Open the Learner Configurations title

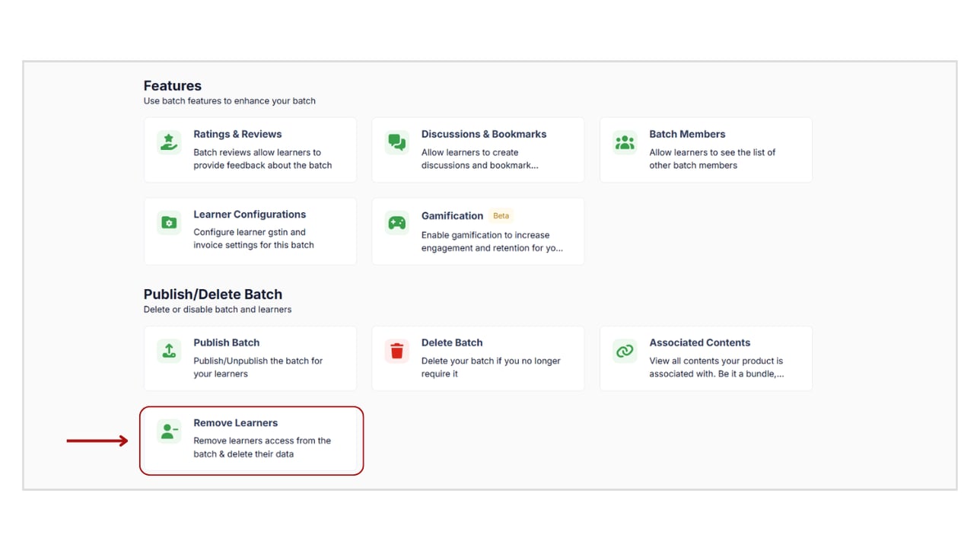tap(250, 215)
